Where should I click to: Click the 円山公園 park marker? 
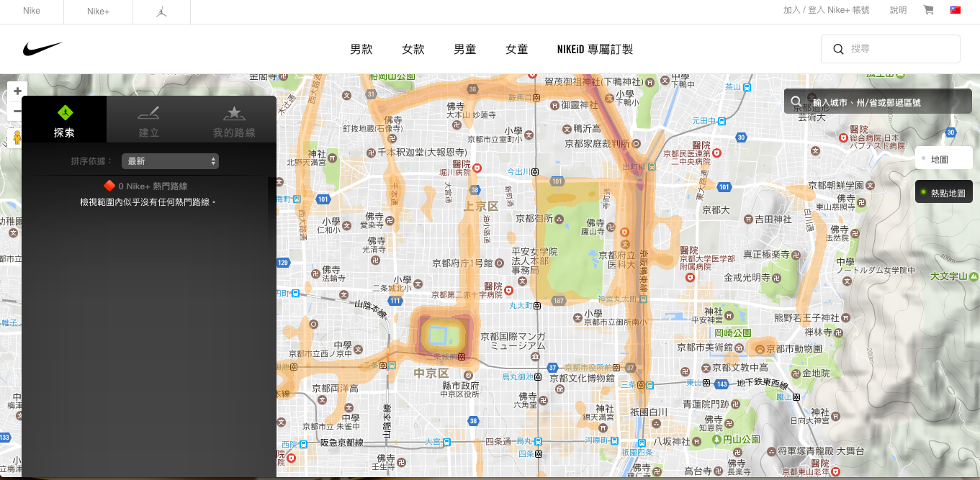coord(716,439)
